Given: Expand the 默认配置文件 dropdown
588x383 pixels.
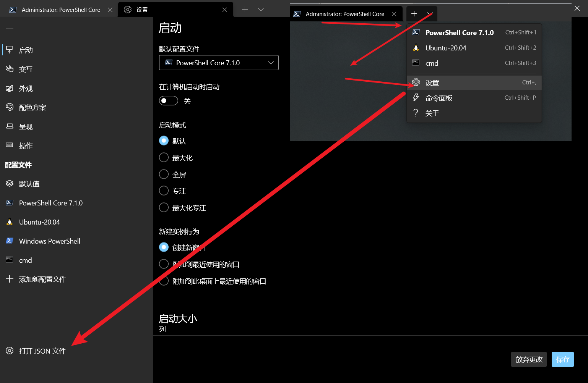Looking at the screenshot, I should (x=219, y=63).
